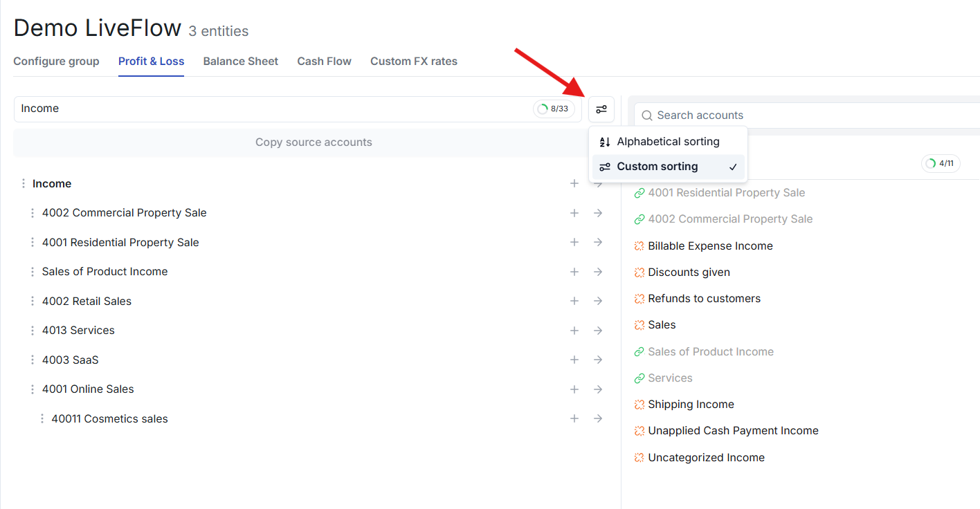Focus the Income name field
The height and width of the screenshot is (509, 980).
tap(298, 109)
